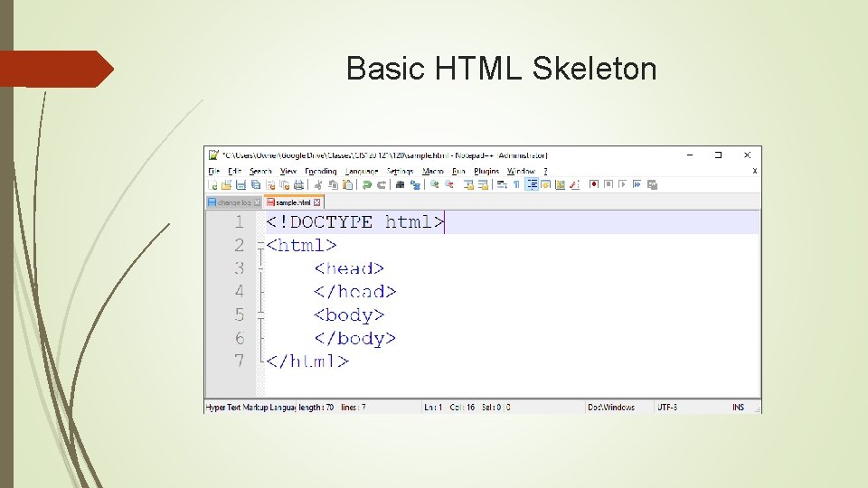868x488 pixels.
Task: Open the Replace toolbar icon
Action: 415,184
